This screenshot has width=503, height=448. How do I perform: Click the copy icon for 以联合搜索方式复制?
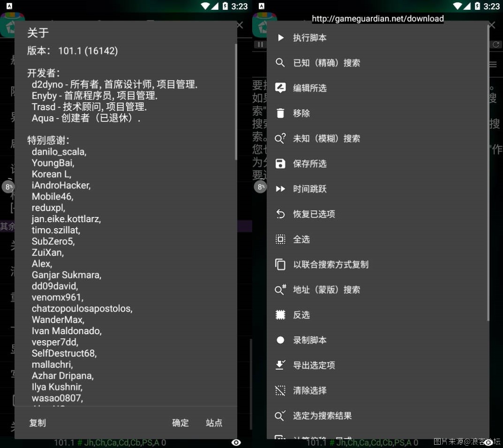click(x=280, y=265)
